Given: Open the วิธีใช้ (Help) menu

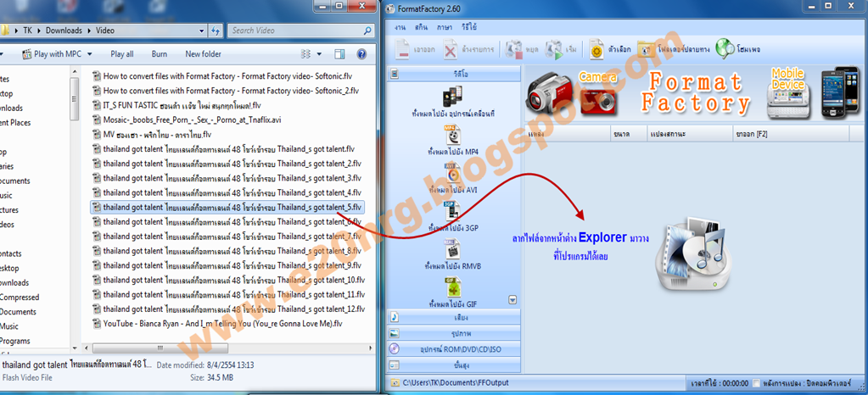Looking at the screenshot, I should click(469, 27).
